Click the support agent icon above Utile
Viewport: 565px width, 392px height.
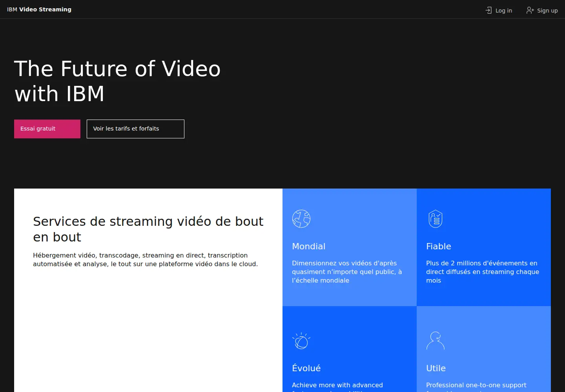click(436, 341)
